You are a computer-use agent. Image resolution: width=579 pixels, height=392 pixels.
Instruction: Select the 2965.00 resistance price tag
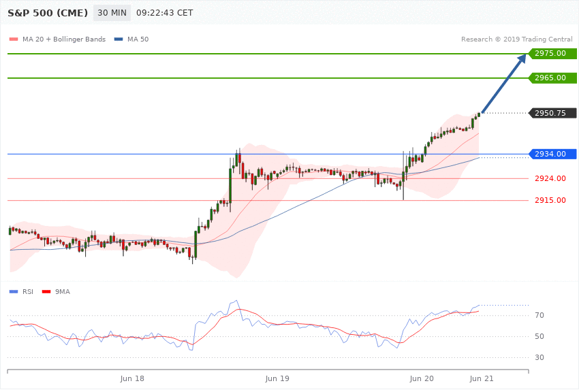point(552,78)
